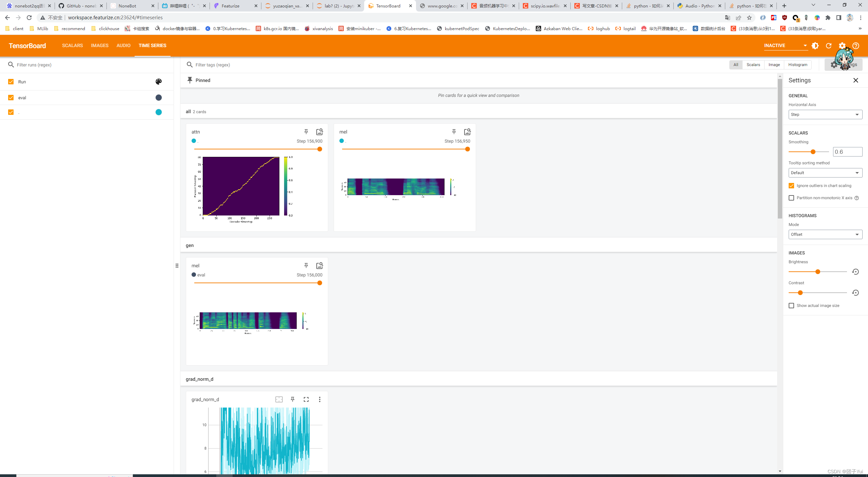
Task: Click the Smoothing slider handle
Action: pos(813,152)
